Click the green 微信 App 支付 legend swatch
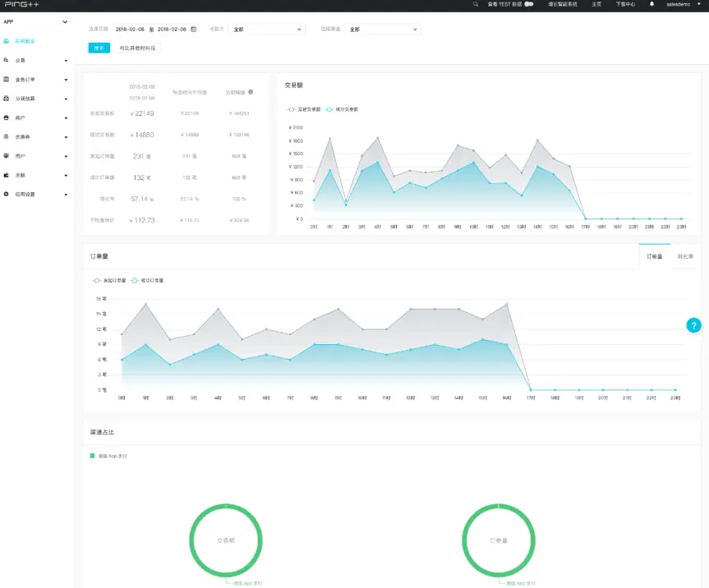 click(x=92, y=456)
